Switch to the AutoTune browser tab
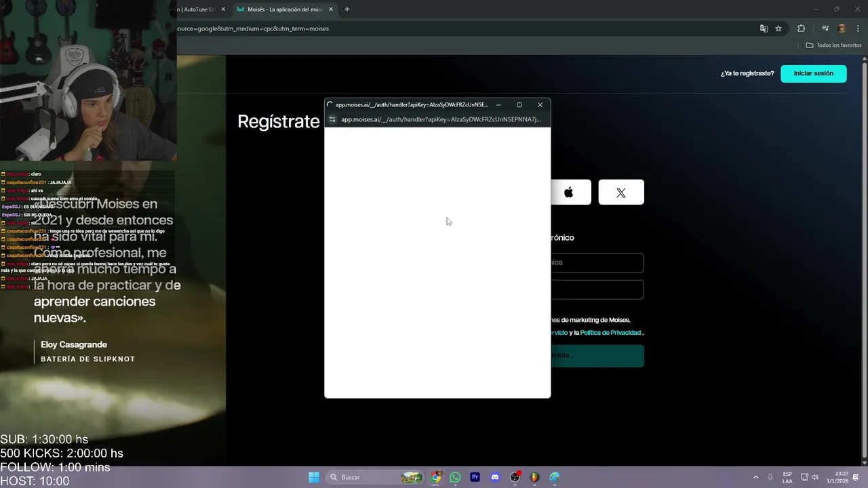868x488 pixels. point(199,9)
